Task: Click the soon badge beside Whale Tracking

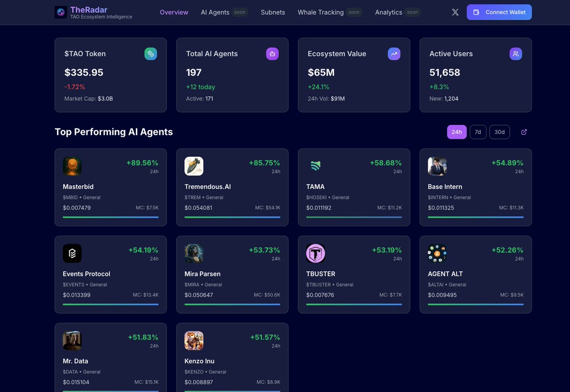Action: point(354,12)
